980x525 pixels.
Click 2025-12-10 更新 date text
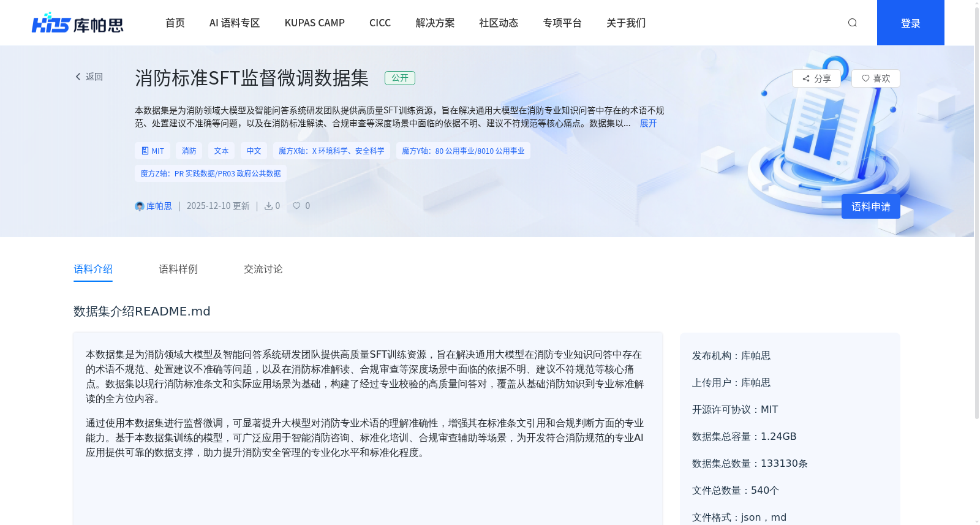coord(218,206)
